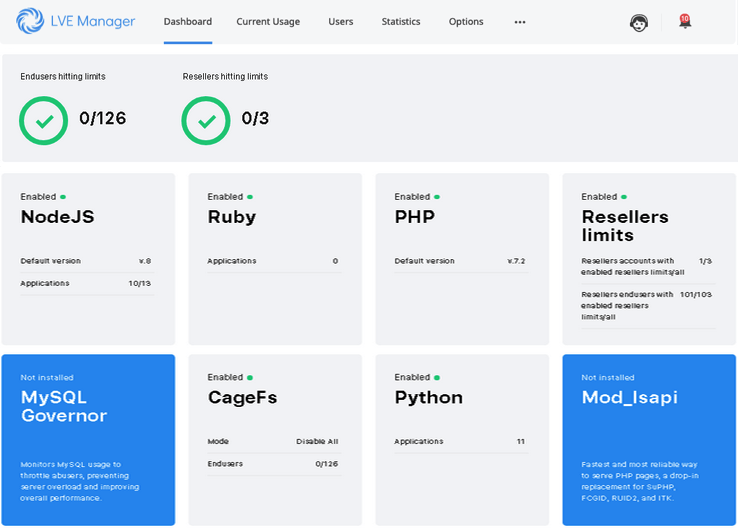Click the Resellers limits card title

pos(625,226)
